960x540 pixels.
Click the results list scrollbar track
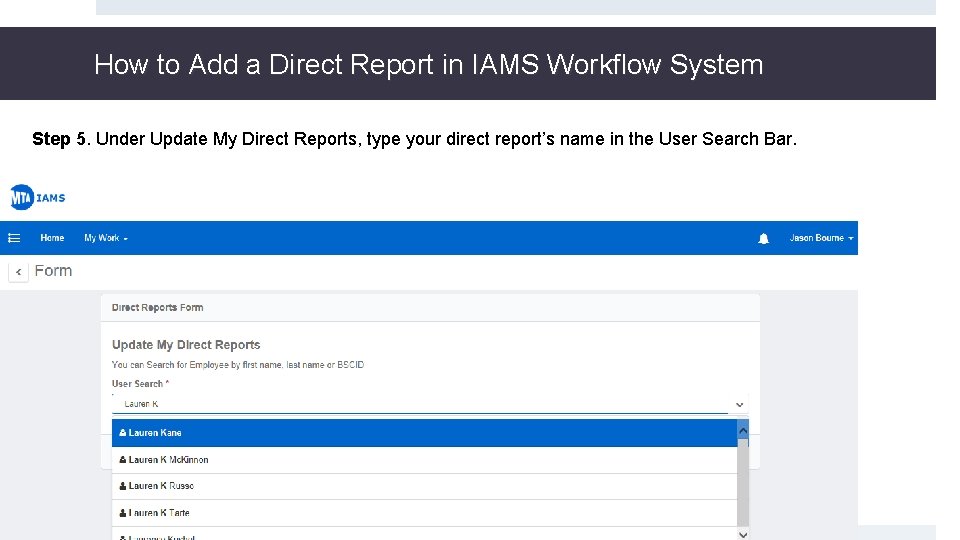click(x=743, y=482)
